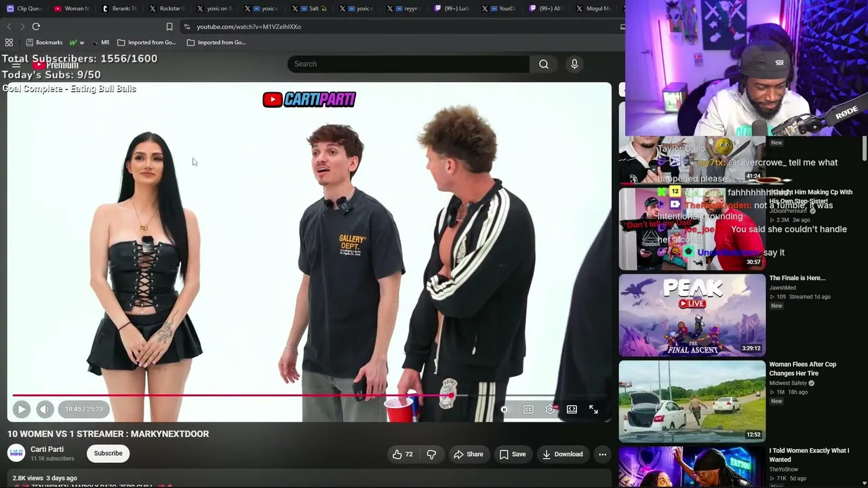Go forward in browser history

[x=22, y=26]
